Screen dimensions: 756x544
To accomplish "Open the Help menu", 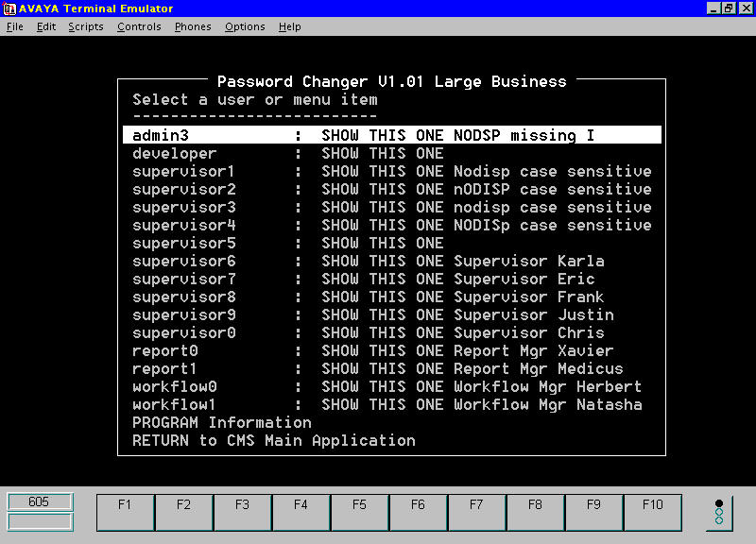I will click(289, 26).
